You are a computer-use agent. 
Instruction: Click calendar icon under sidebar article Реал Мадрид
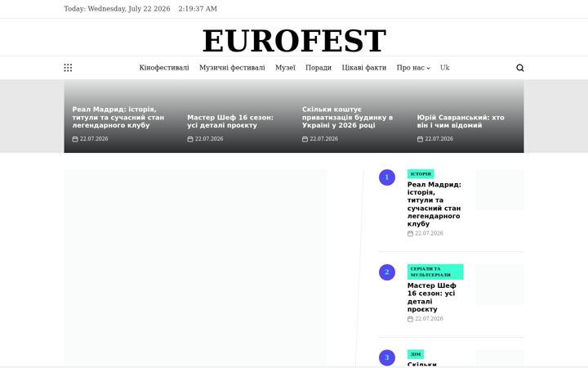pyautogui.click(x=410, y=234)
